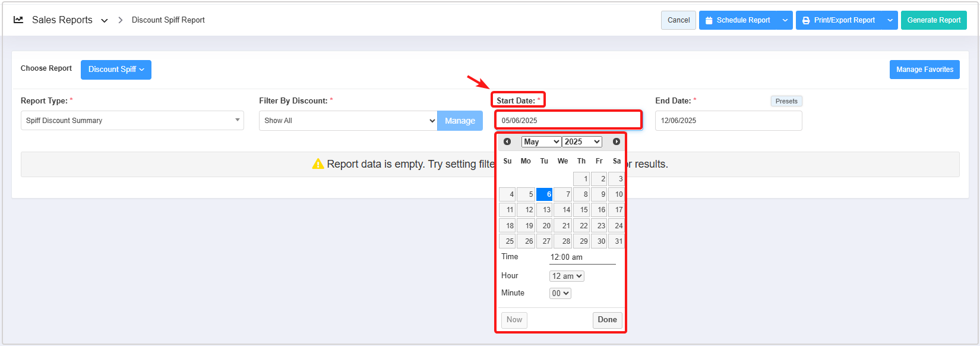
Task: Open the Discount Spiff report chooser
Action: tap(116, 70)
